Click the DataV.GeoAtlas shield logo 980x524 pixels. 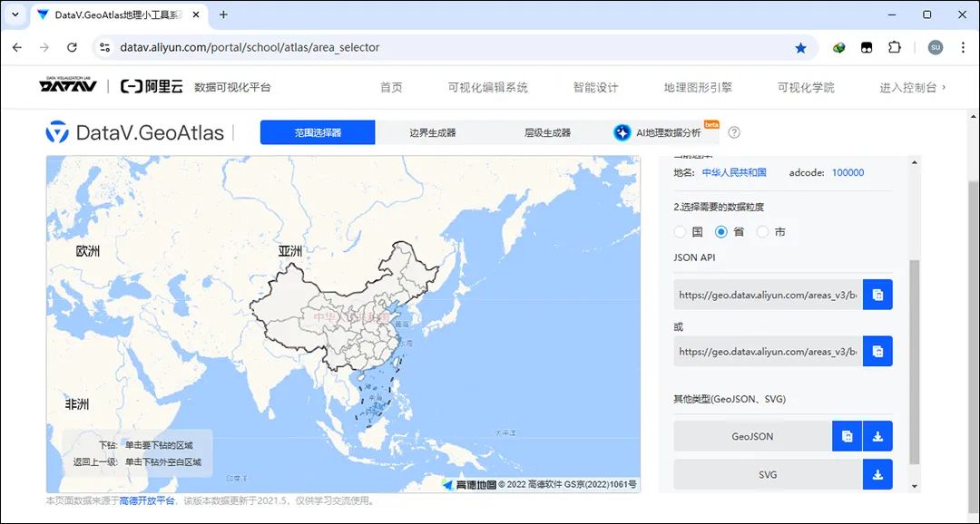(57, 132)
